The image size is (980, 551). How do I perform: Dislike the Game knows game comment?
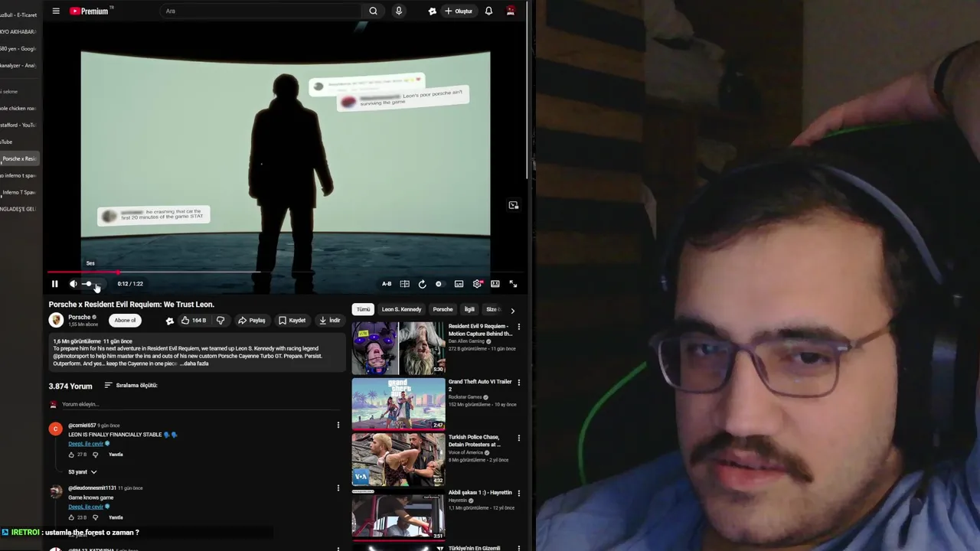95,517
